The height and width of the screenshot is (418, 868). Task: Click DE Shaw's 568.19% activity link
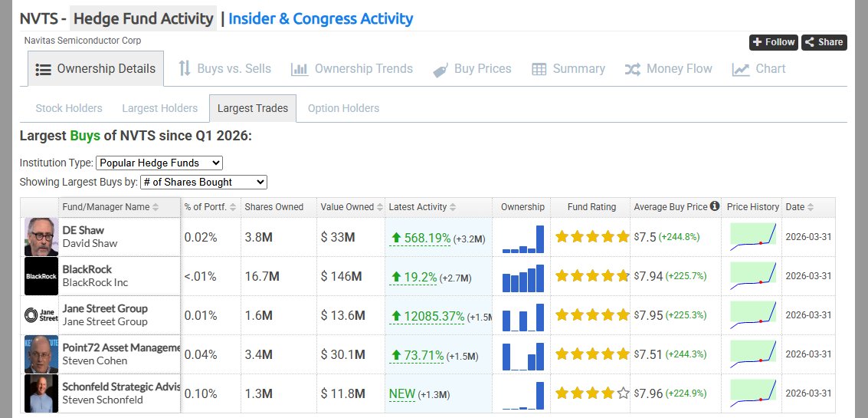click(420, 239)
